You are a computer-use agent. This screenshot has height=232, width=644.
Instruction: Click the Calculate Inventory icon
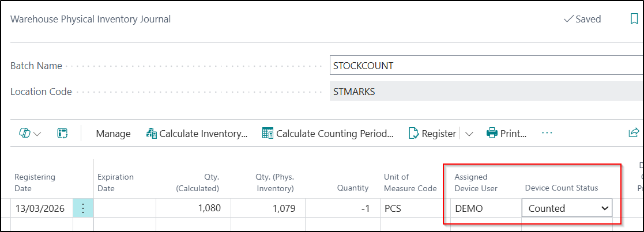[x=152, y=134]
